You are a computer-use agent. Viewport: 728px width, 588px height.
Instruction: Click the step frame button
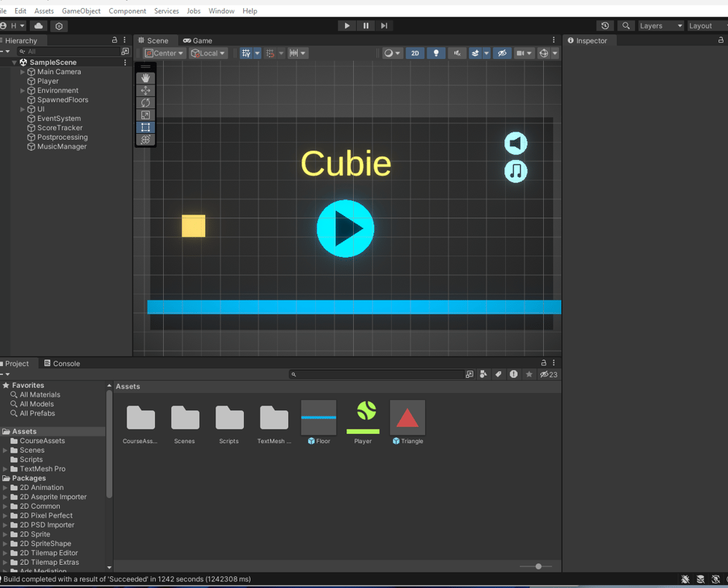[x=384, y=26]
